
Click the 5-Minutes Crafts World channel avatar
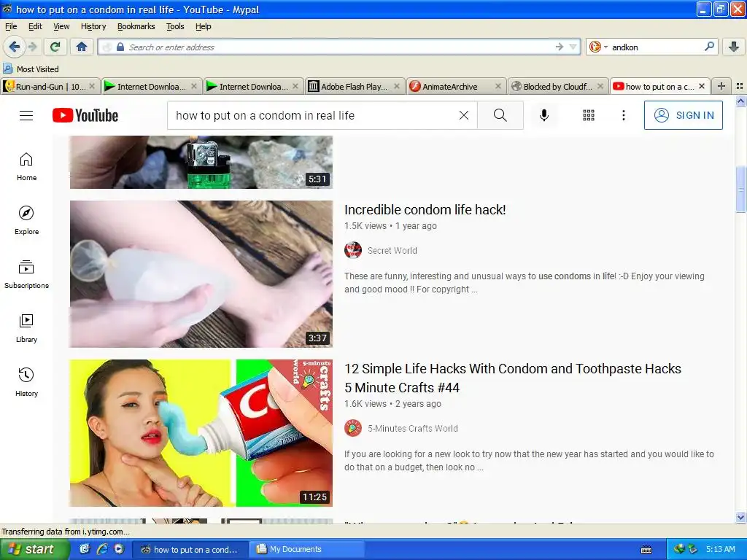(353, 428)
